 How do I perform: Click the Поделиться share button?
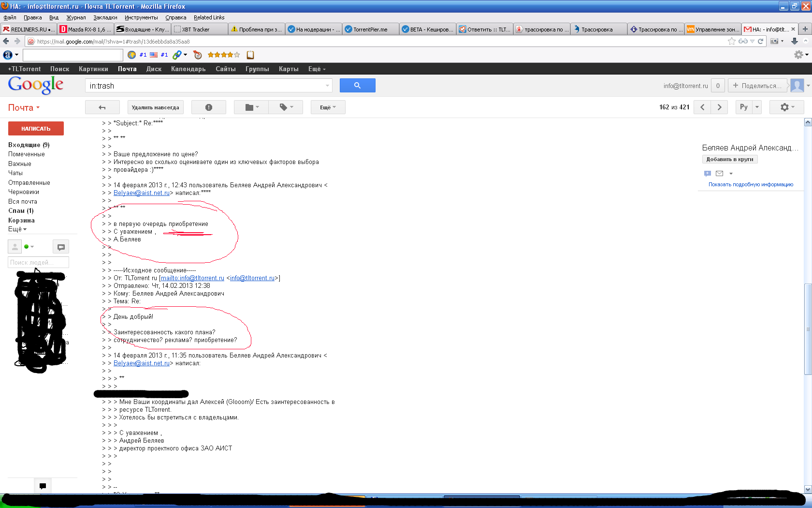tap(757, 86)
